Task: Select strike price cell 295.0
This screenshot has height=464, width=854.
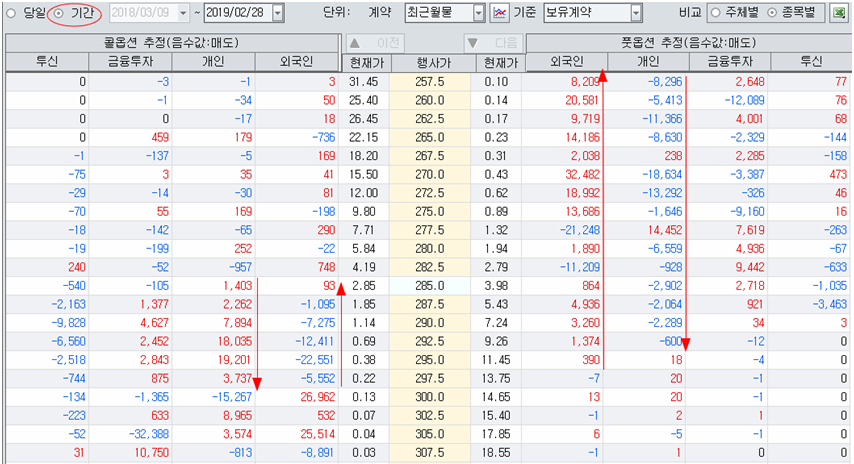Action: (x=430, y=359)
